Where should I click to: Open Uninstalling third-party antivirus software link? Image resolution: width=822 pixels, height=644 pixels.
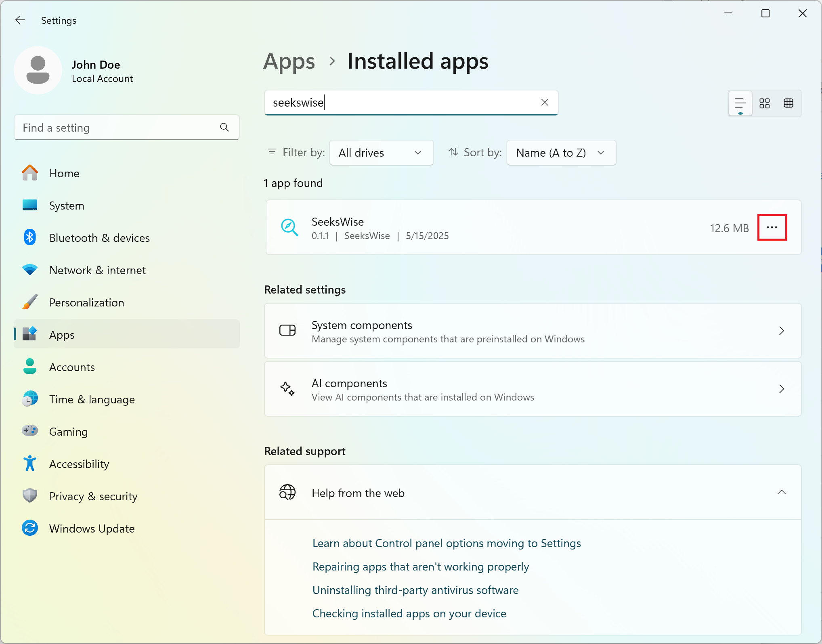(415, 590)
